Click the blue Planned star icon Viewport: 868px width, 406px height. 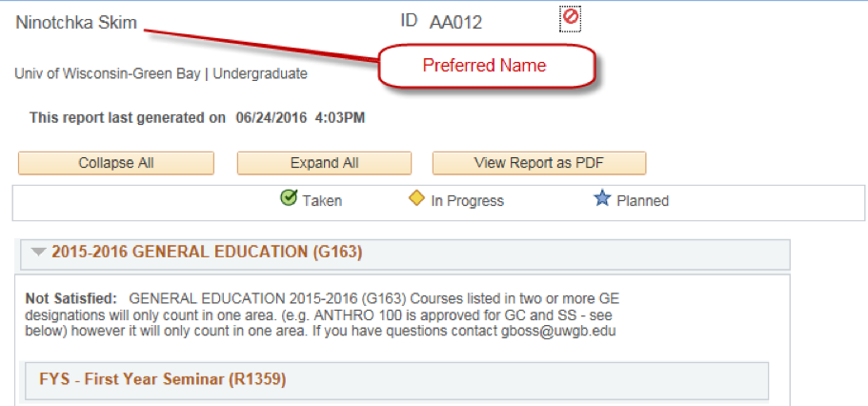pos(602,198)
